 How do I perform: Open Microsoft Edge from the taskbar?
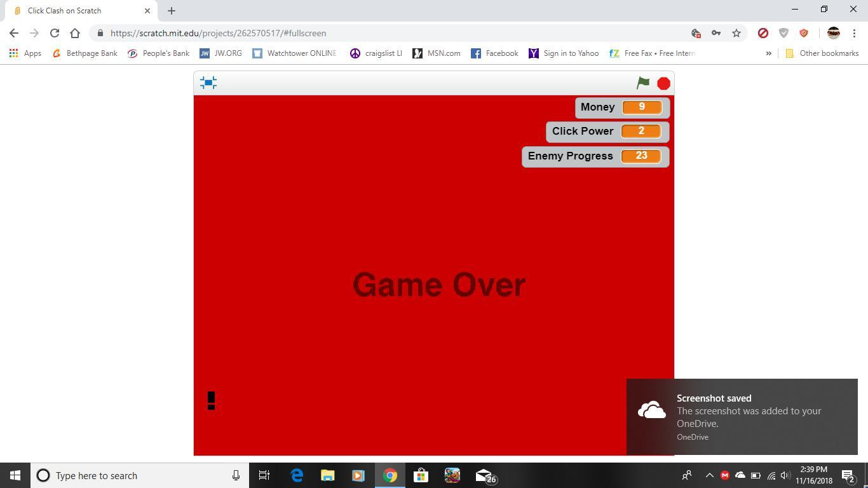[297, 475]
